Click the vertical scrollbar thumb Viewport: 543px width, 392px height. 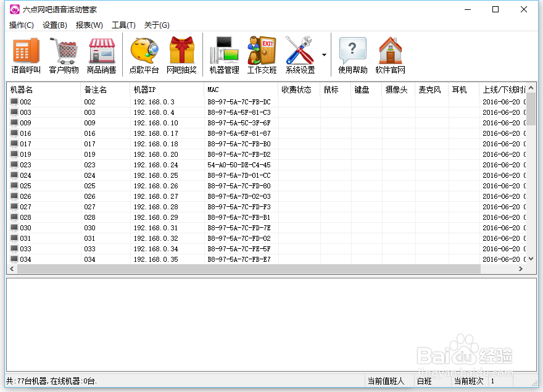(x=531, y=109)
